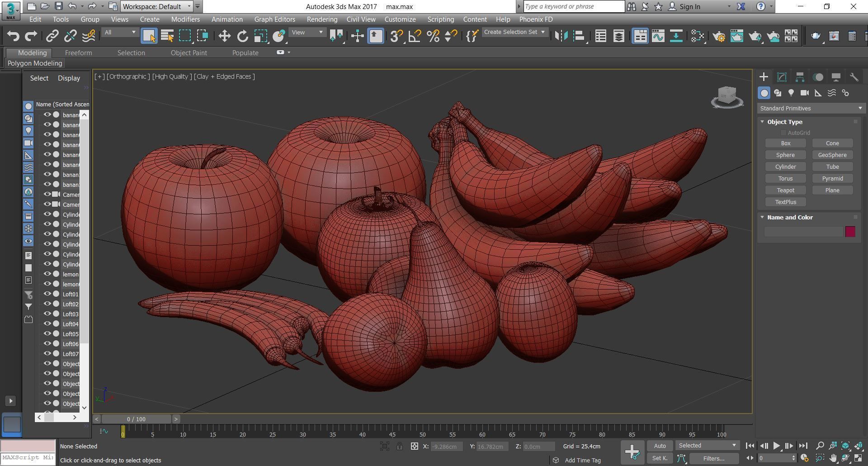Click the teapot Render Production icon
The width and height of the screenshot is (868, 466).
(755, 36)
